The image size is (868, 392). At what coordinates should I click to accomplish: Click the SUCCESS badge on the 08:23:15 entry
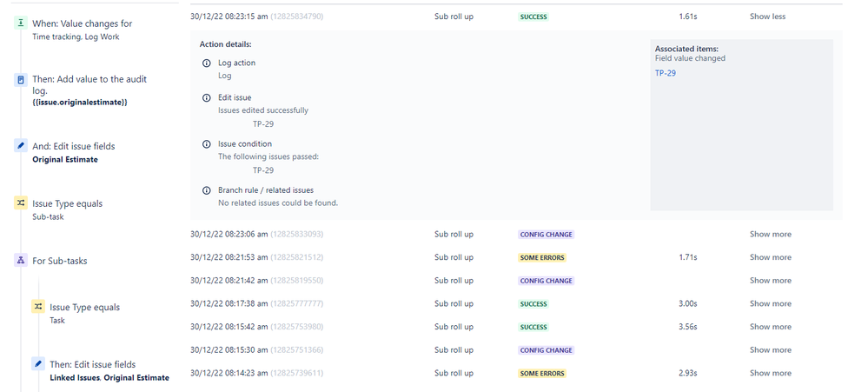point(533,17)
